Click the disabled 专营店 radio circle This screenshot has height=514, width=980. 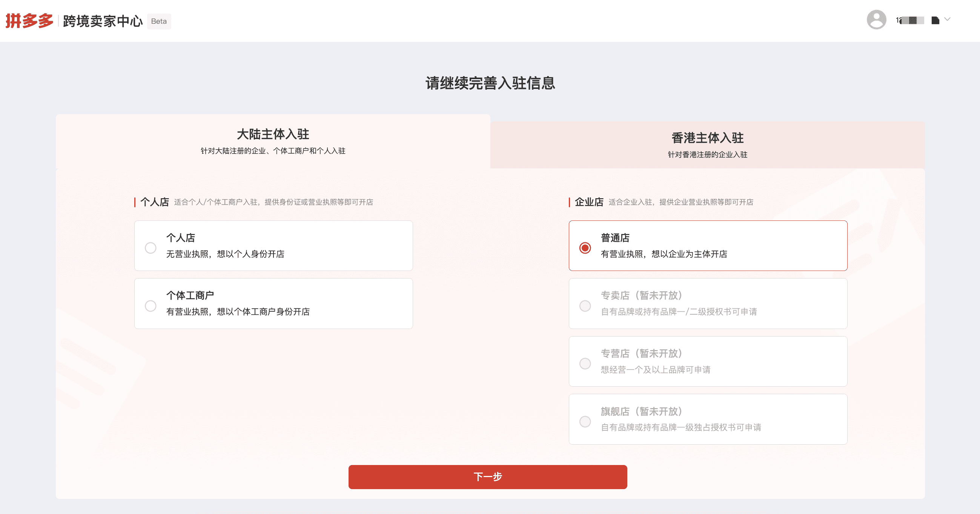(585, 363)
